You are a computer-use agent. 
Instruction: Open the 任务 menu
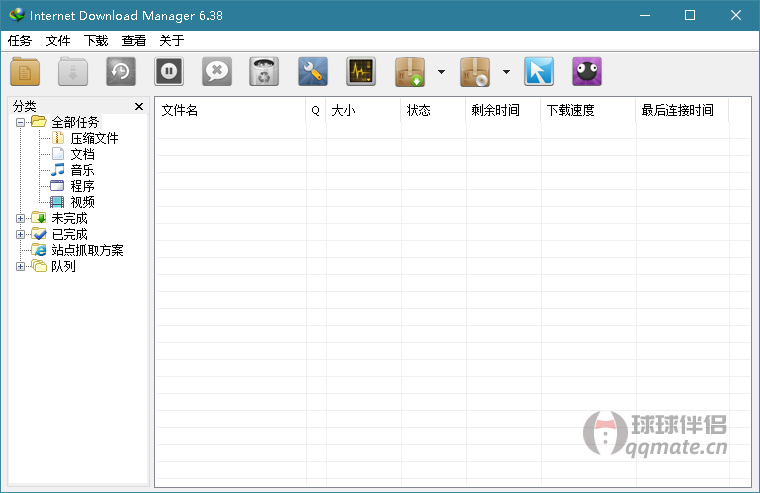click(20, 41)
